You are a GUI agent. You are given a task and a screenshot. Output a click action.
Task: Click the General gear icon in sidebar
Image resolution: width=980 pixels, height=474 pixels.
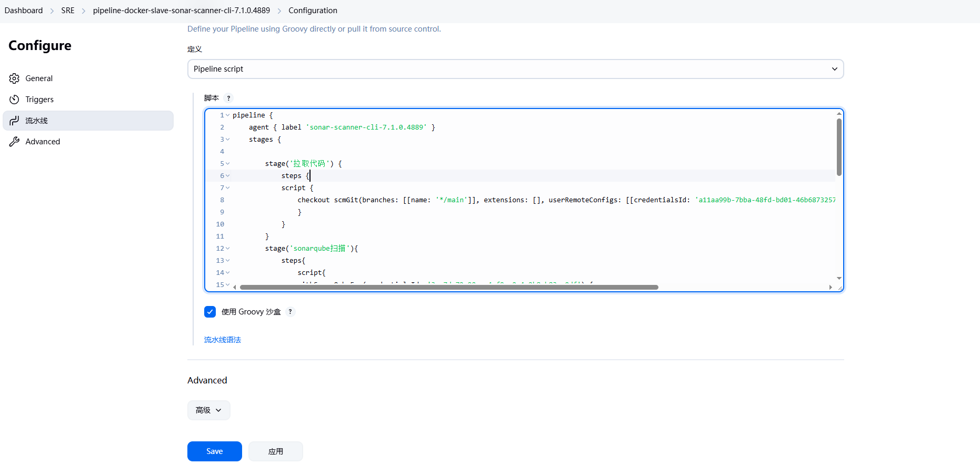coord(14,78)
